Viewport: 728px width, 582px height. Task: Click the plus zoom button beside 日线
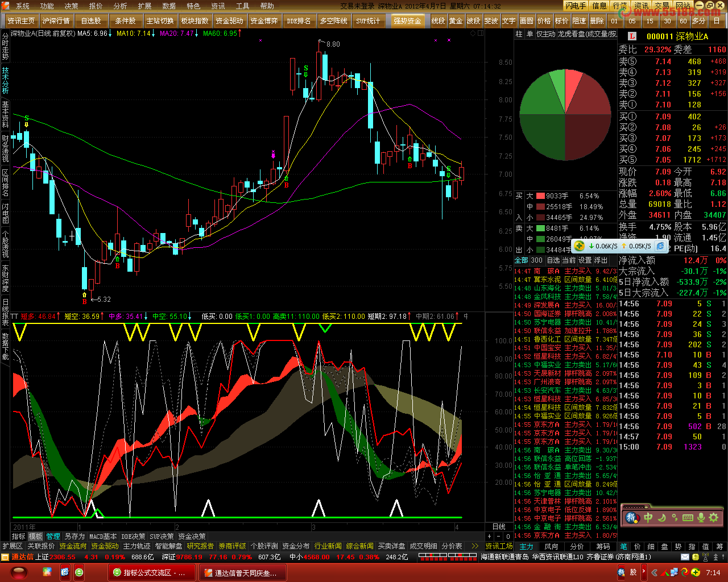pyautogui.click(x=489, y=536)
